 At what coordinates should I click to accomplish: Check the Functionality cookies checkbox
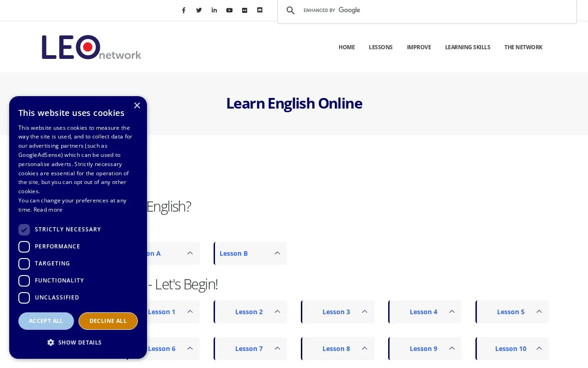click(x=24, y=281)
